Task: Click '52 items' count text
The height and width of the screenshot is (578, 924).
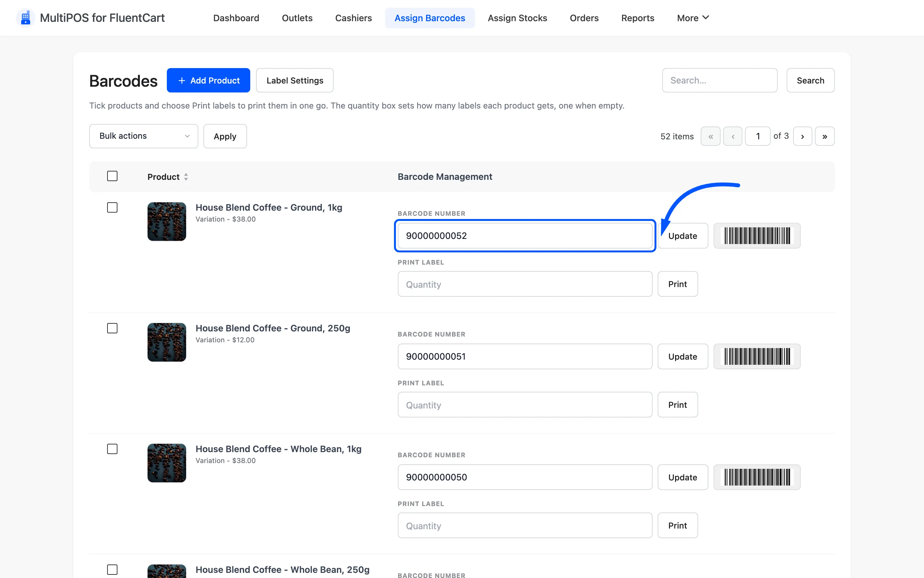Action: 677,136
